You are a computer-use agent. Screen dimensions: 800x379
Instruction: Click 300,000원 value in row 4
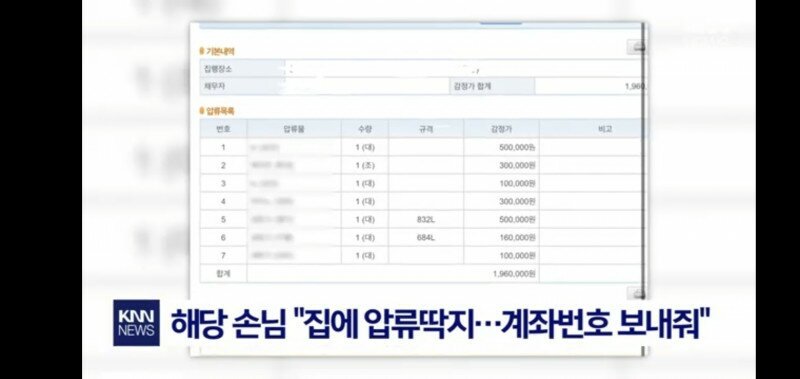click(517, 201)
